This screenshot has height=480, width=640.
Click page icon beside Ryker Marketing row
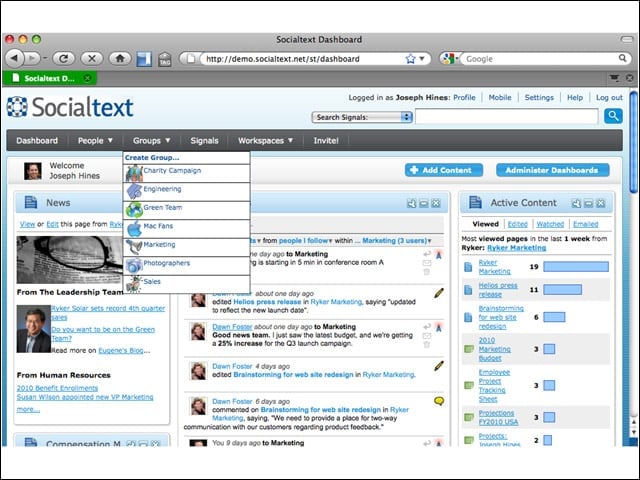coord(468,267)
